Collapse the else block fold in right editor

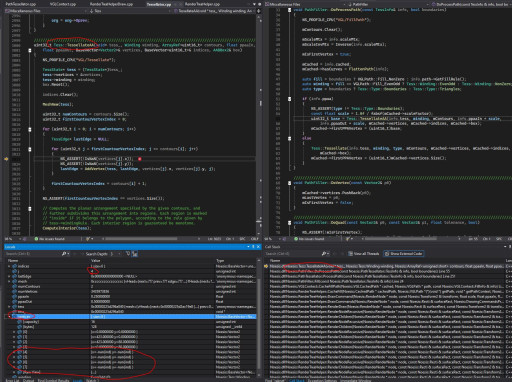(289, 138)
